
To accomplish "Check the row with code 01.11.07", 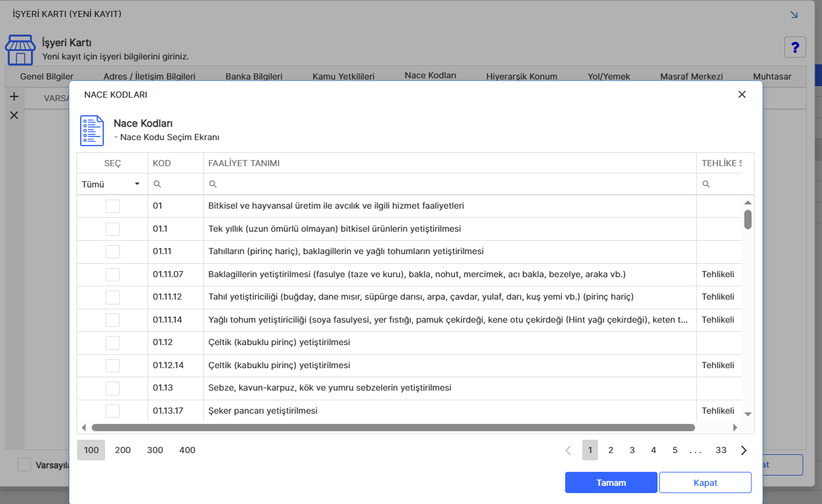I will pyautogui.click(x=112, y=275).
